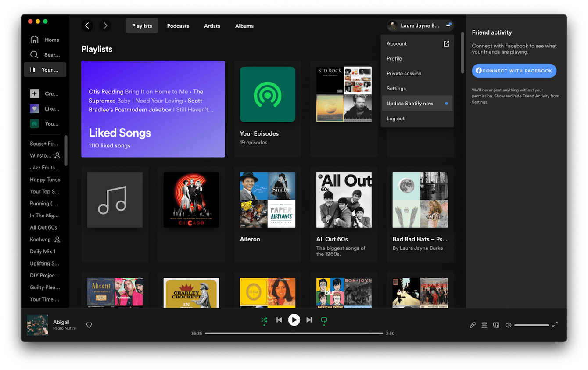
Task: Select Settings in the user menu
Action: pos(396,89)
